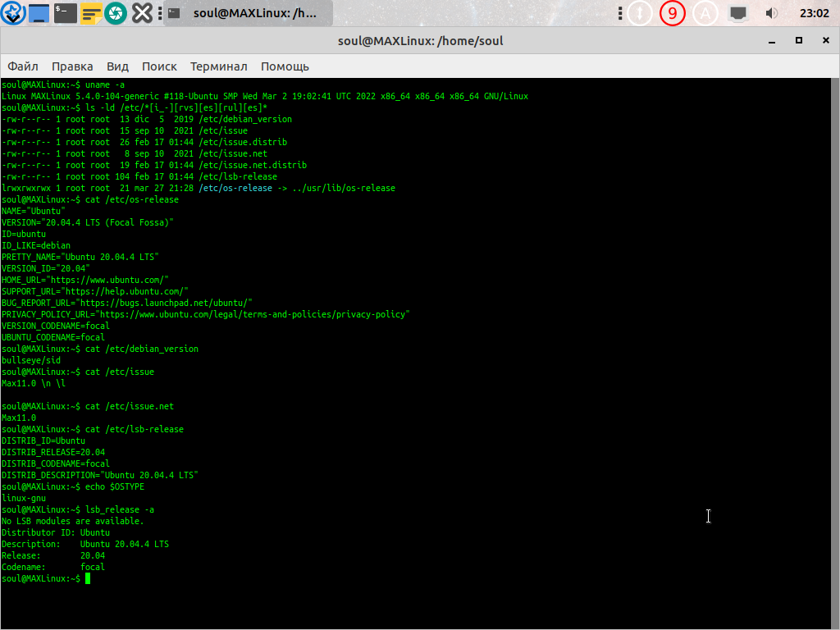840x630 pixels.
Task: Select the soul@MAXLinux terminal taskbar button
Action: click(x=248, y=13)
